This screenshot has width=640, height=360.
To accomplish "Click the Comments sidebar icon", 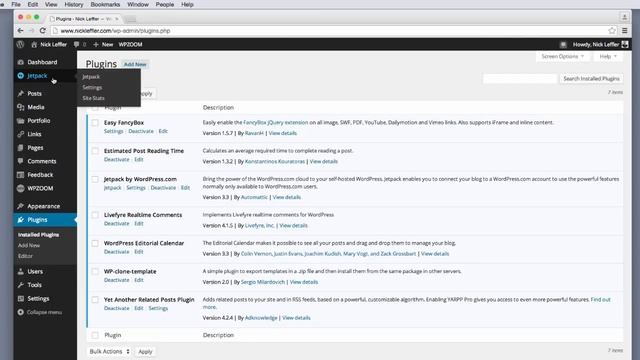I will (x=21, y=161).
